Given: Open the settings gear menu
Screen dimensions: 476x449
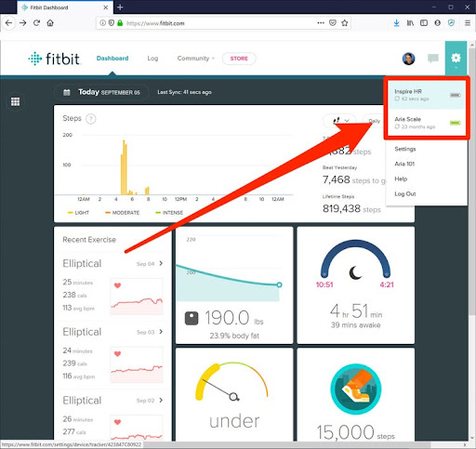Looking at the screenshot, I should (x=456, y=58).
